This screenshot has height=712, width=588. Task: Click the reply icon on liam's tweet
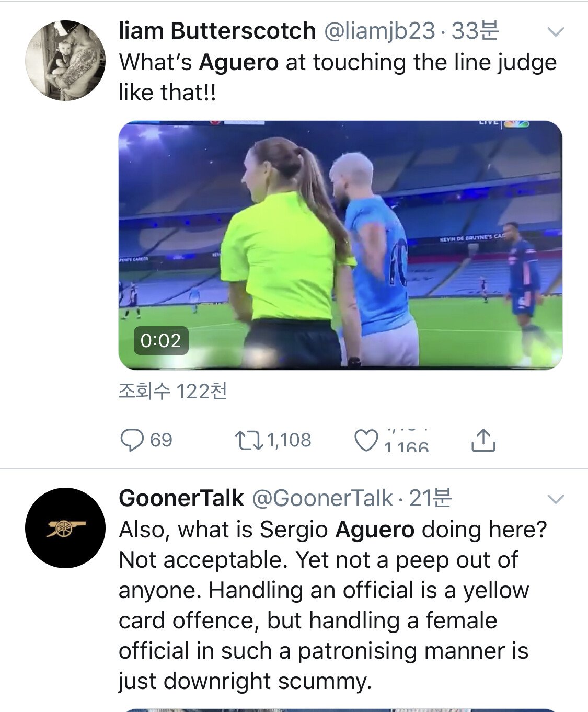(x=132, y=440)
